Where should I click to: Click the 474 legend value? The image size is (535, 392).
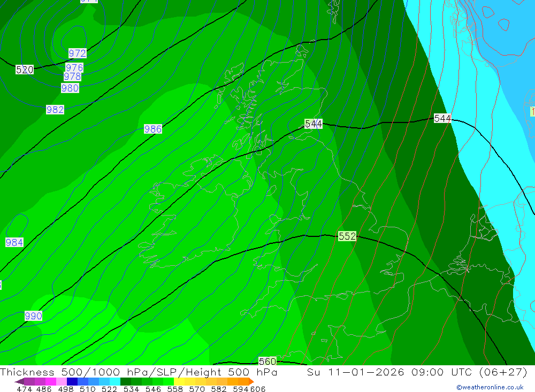[x=25, y=389]
